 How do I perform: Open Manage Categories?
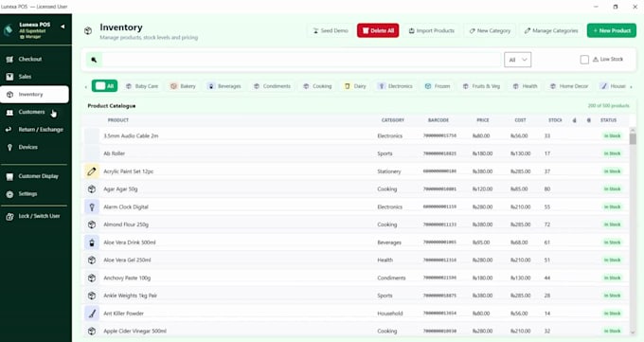coord(551,31)
